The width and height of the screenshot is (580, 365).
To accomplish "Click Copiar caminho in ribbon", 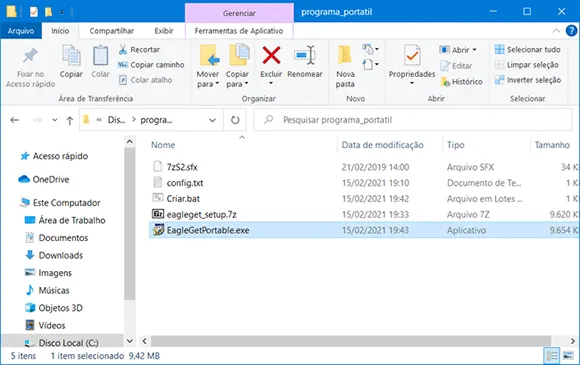I will tap(151, 65).
